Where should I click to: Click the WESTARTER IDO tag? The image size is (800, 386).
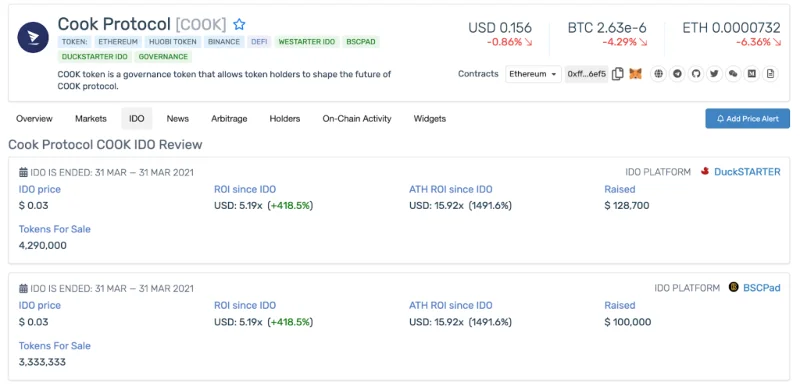click(307, 42)
